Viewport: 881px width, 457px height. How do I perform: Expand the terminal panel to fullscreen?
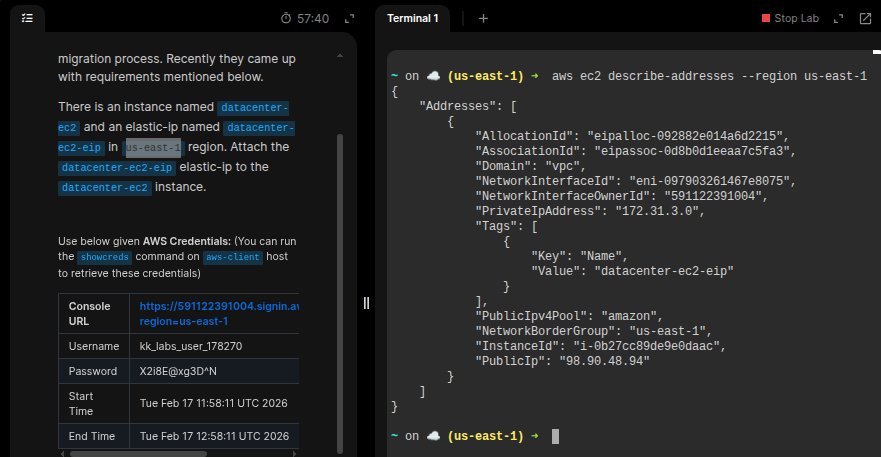[x=839, y=18]
